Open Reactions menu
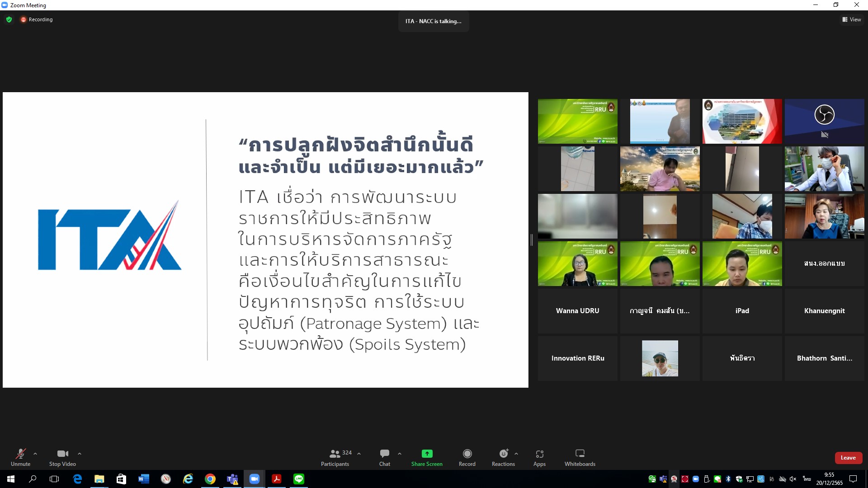This screenshot has height=488, width=868. 503,457
